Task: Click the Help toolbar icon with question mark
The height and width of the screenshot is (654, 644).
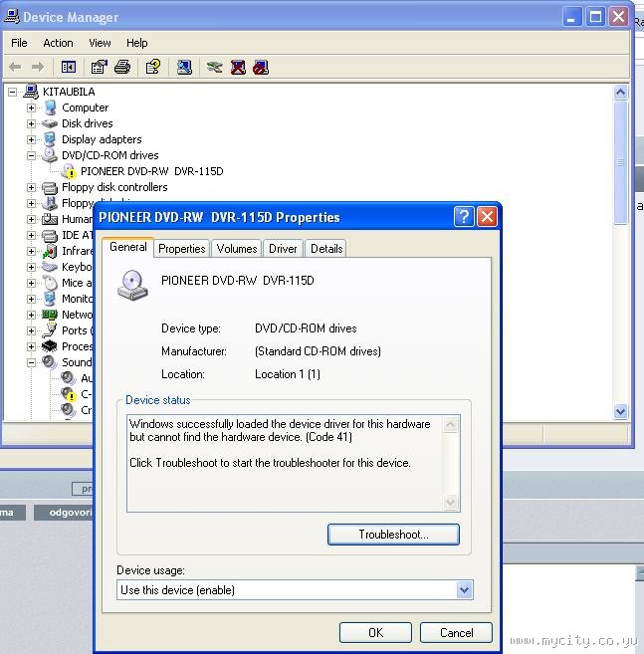Action: coord(153,67)
